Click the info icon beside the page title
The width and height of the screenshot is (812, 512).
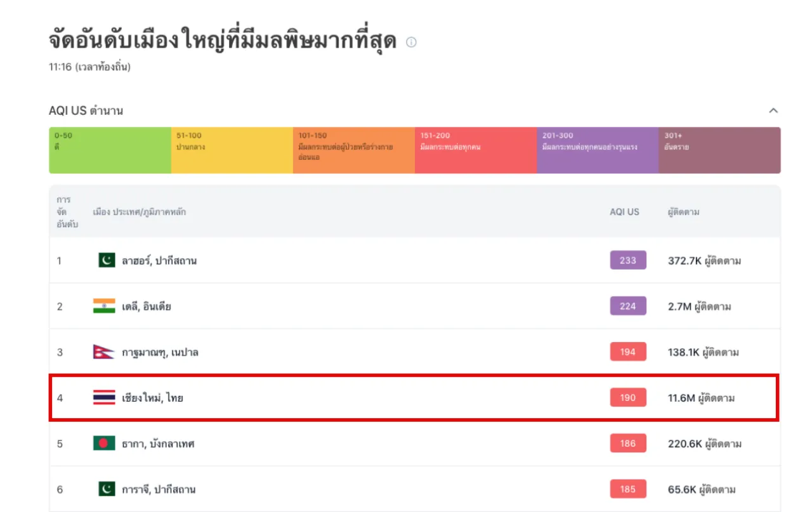[x=411, y=43]
